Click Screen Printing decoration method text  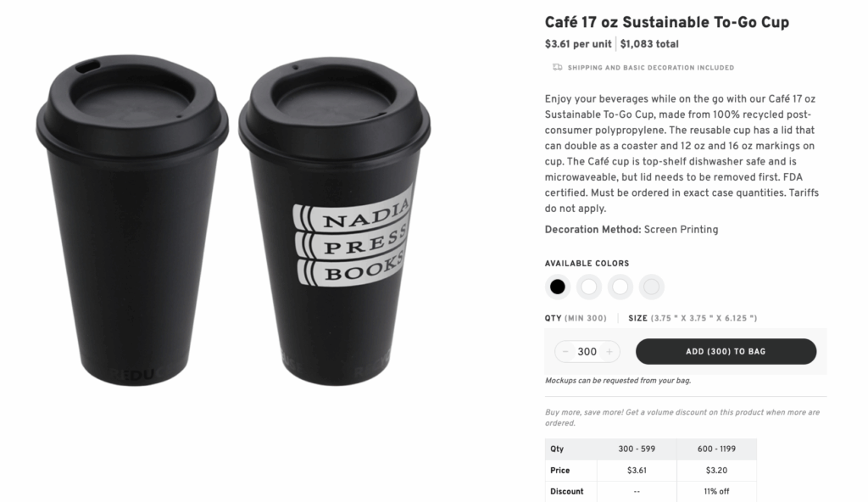(683, 229)
